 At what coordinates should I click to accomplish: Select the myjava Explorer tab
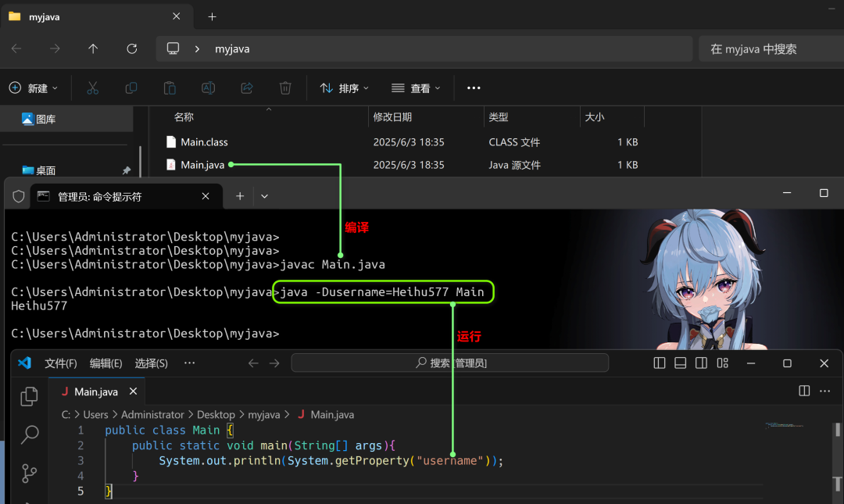(x=97, y=16)
